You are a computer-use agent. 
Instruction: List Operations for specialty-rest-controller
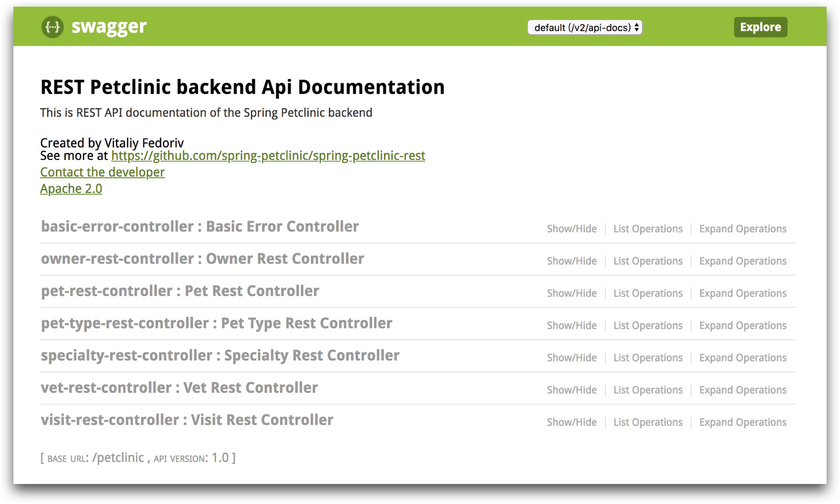point(648,357)
